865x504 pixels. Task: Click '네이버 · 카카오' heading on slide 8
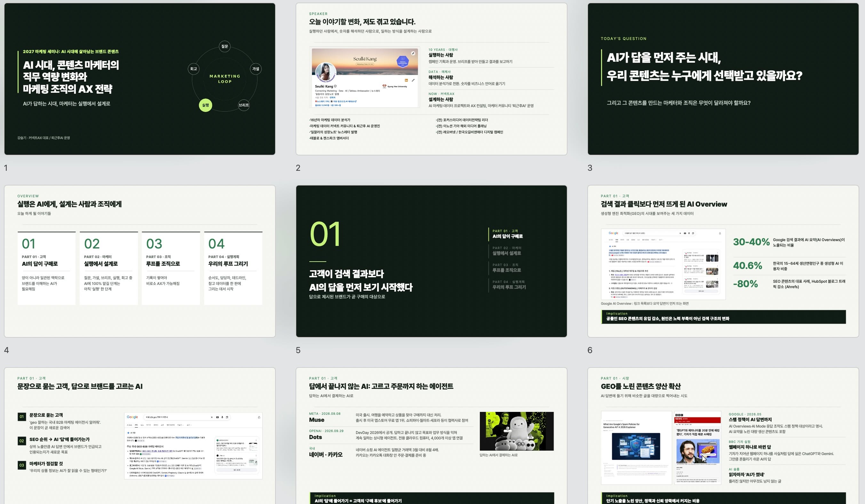(x=326, y=455)
